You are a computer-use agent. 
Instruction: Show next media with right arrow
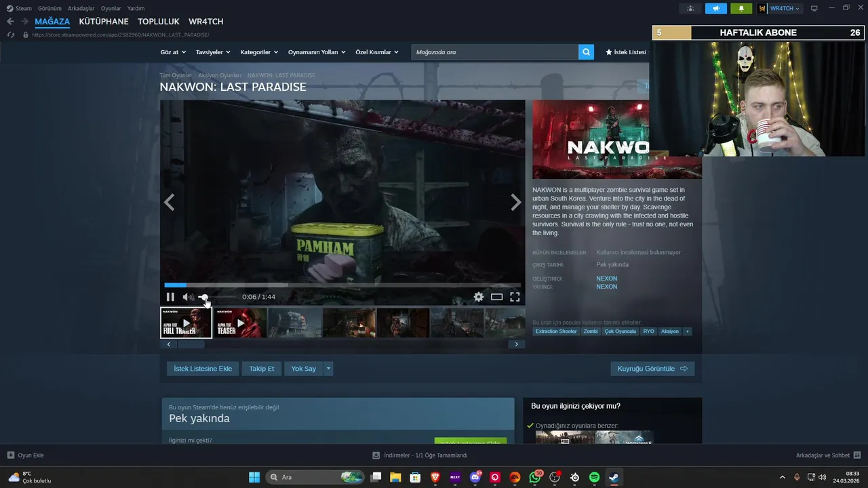pyautogui.click(x=516, y=202)
